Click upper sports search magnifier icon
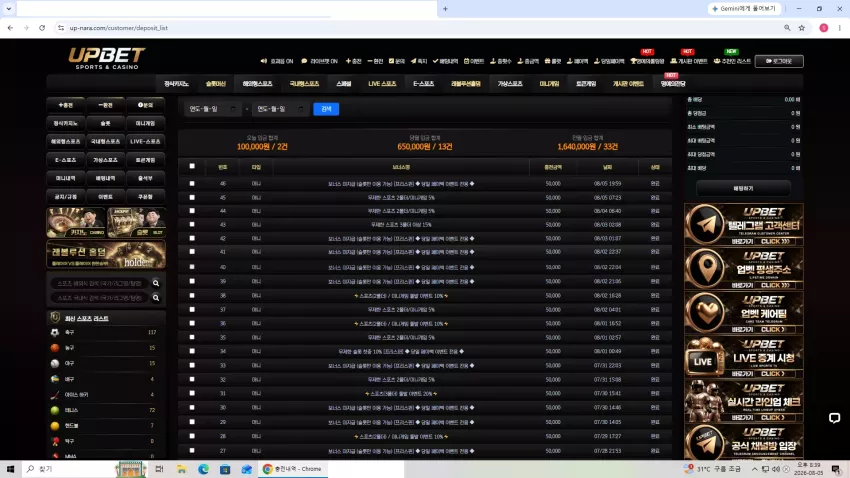The width and height of the screenshot is (850, 478). [x=156, y=283]
